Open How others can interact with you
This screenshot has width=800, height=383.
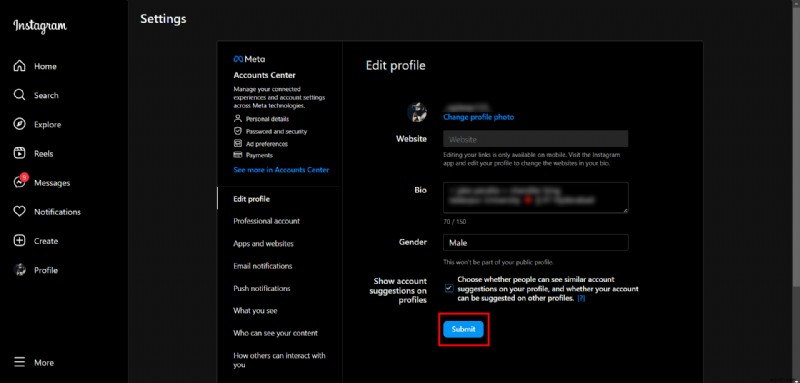[x=279, y=360]
